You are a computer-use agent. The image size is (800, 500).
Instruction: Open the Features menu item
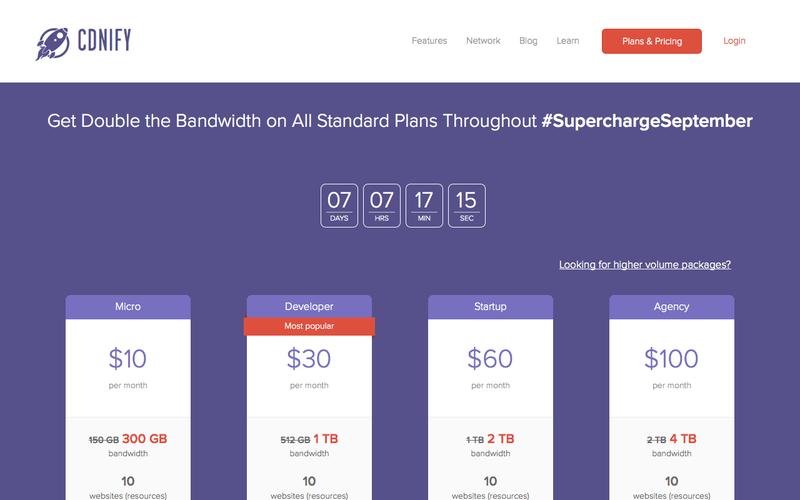(429, 41)
